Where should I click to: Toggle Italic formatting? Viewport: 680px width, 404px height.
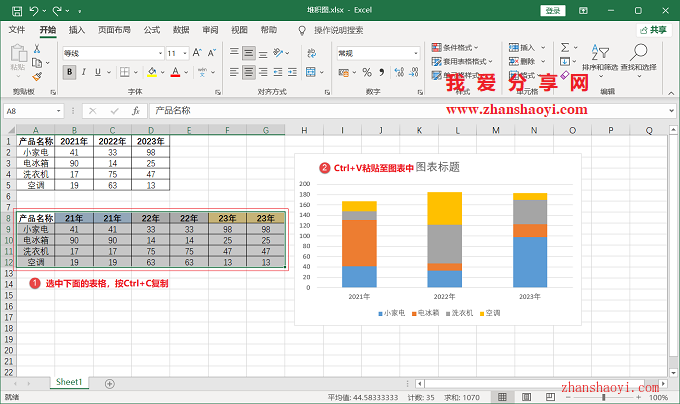pos(84,72)
